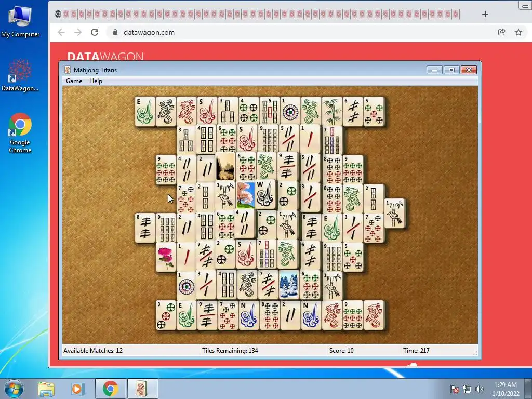The height and width of the screenshot is (399, 532).
Task: Maximize the Mahjong Titans window
Action: point(451,70)
